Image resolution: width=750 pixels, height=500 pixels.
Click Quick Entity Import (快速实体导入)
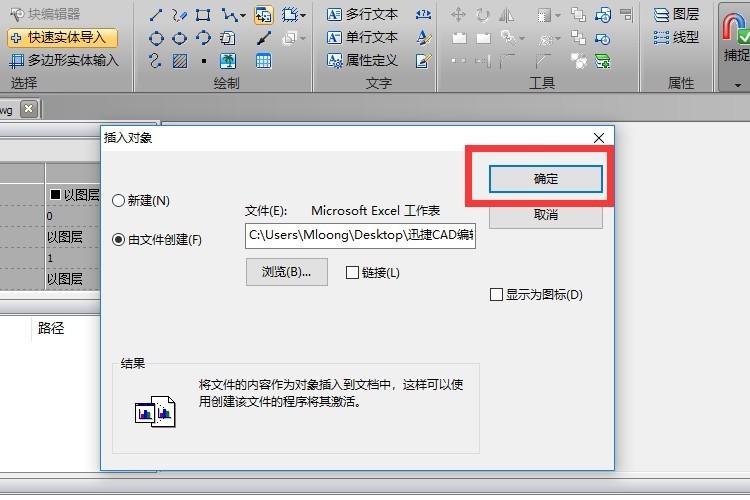(62, 37)
